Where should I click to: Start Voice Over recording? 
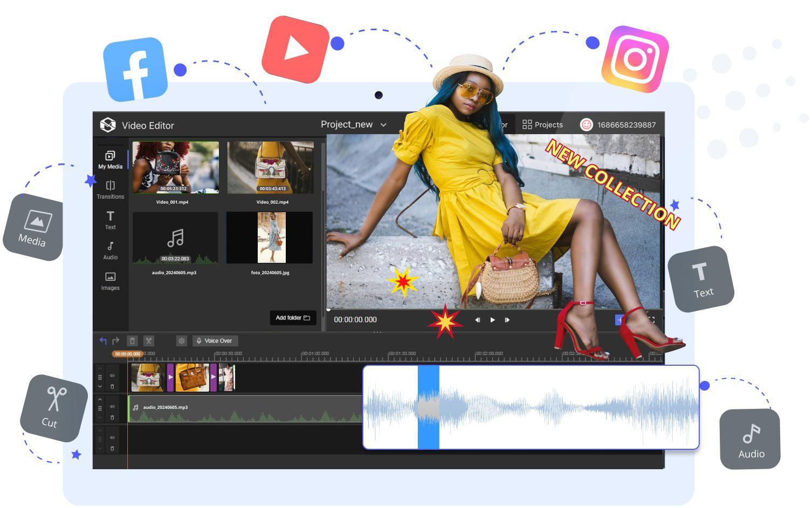(x=215, y=340)
